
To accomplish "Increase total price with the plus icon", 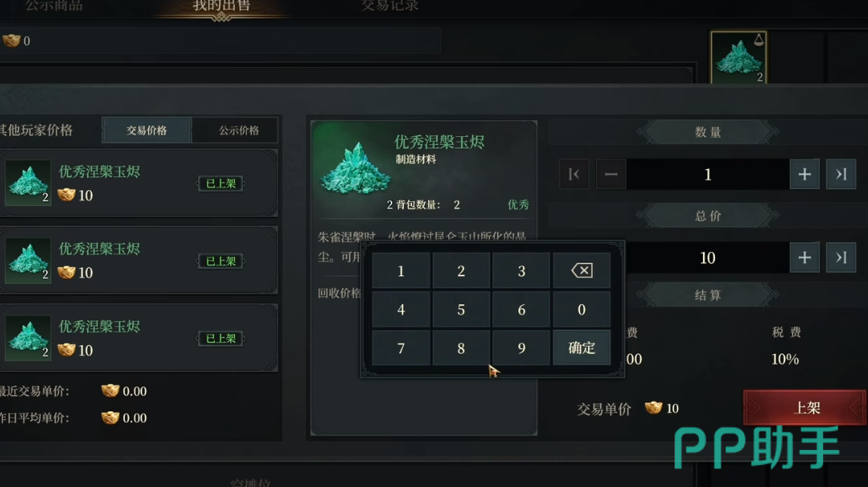I will click(x=804, y=258).
